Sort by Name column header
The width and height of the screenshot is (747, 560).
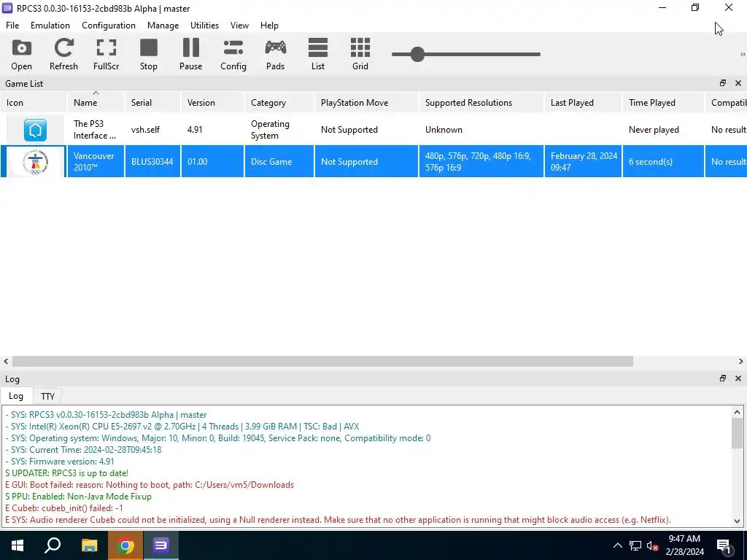tap(96, 102)
